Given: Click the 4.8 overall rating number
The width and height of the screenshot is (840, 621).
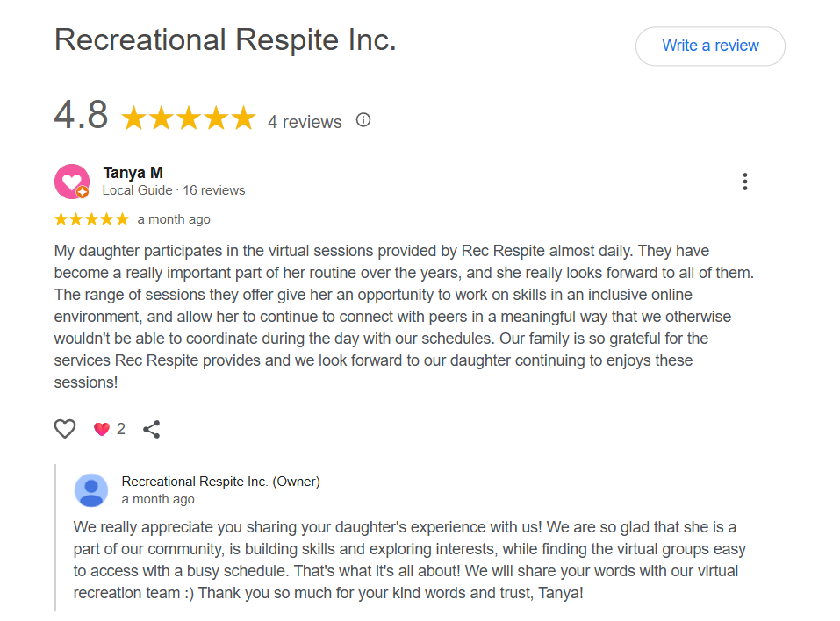Looking at the screenshot, I should click(82, 115).
